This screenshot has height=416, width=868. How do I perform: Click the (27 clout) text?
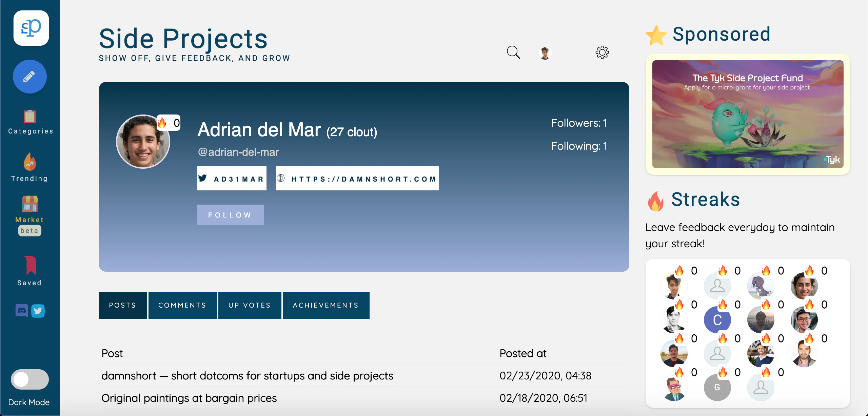click(x=352, y=132)
